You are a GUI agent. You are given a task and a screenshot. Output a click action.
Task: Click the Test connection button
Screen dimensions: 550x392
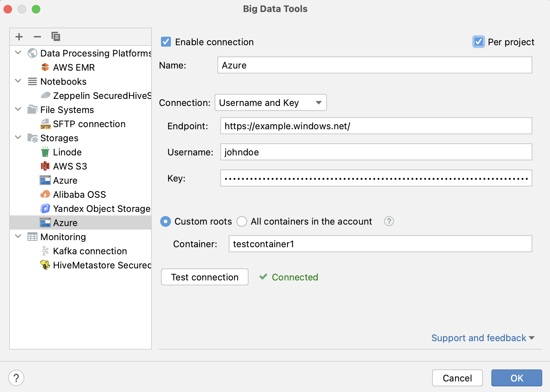click(x=204, y=277)
